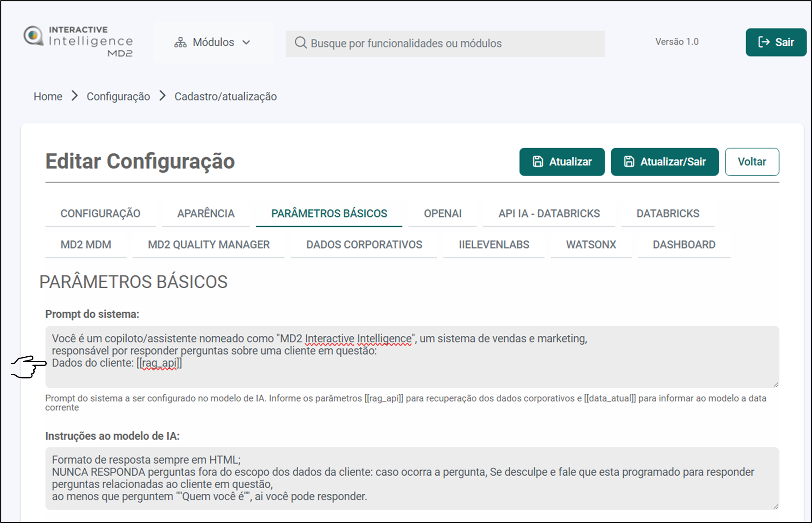Click the Atualizar save button
Viewport: 812px width, 523px height.
561,162
